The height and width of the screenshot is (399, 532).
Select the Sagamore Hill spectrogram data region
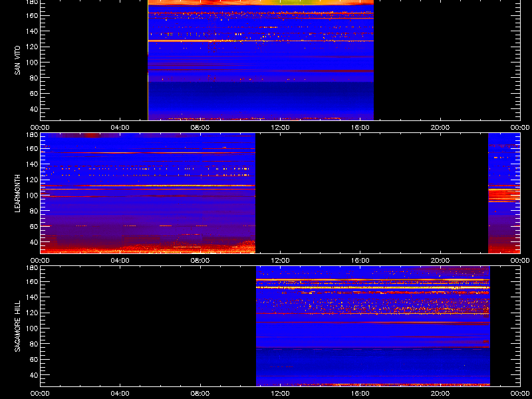(373, 327)
